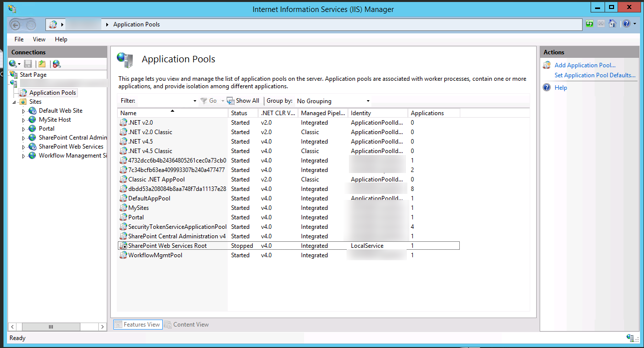Click the Delete Connection icon
644x348 pixels.
[x=56, y=63]
